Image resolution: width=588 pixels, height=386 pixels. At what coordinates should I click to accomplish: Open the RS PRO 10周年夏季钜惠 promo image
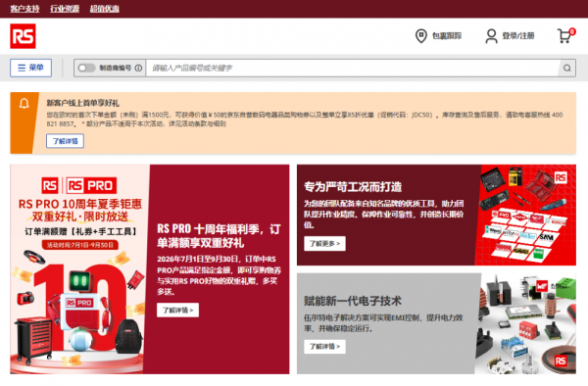pos(80,269)
